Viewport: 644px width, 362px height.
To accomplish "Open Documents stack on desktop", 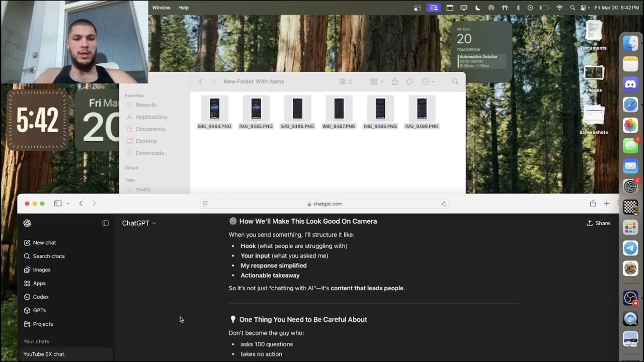I will click(594, 36).
